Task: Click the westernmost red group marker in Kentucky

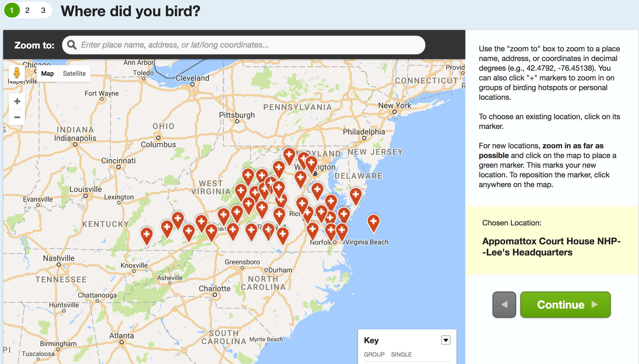Action: coord(147,235)
